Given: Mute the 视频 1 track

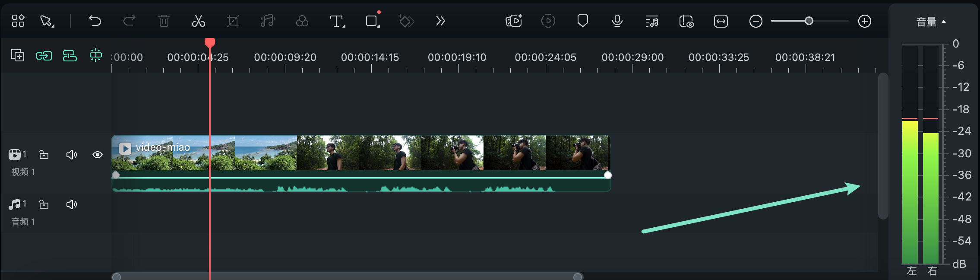Looking at the screenshot, I should click(x=72, y=155).
